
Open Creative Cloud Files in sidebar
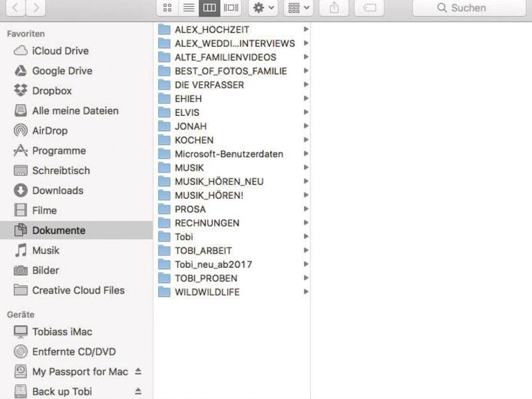[76, 291]
